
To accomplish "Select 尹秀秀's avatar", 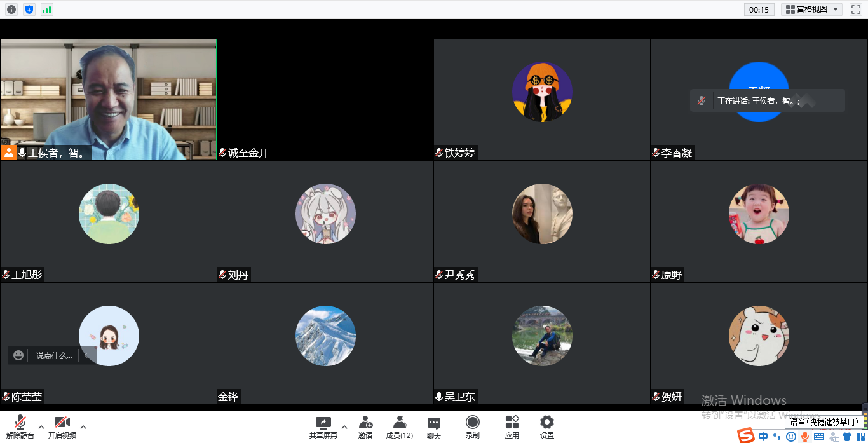I will tap(542, 214).
